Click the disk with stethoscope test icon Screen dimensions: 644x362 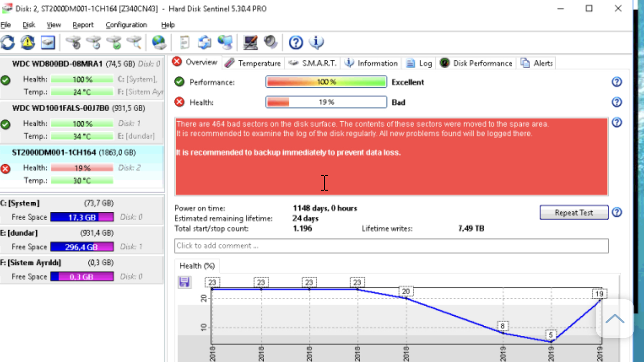(x=73, y=43)
